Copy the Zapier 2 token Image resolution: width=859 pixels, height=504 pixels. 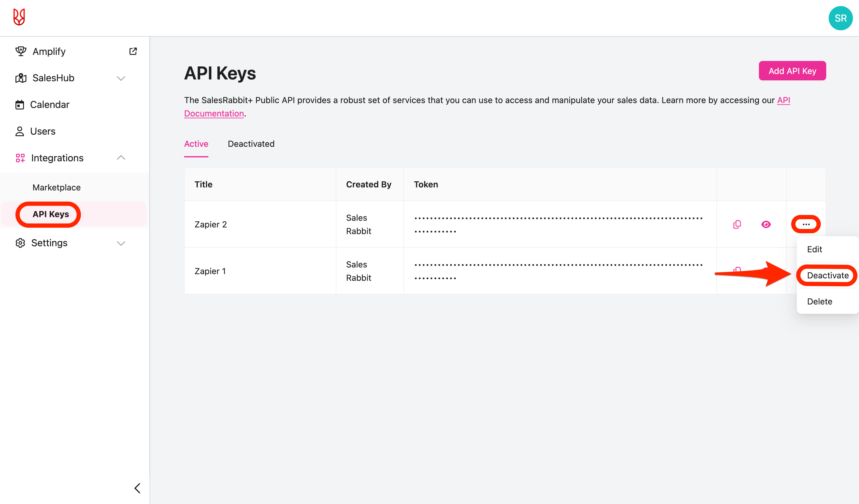(737, 224)
